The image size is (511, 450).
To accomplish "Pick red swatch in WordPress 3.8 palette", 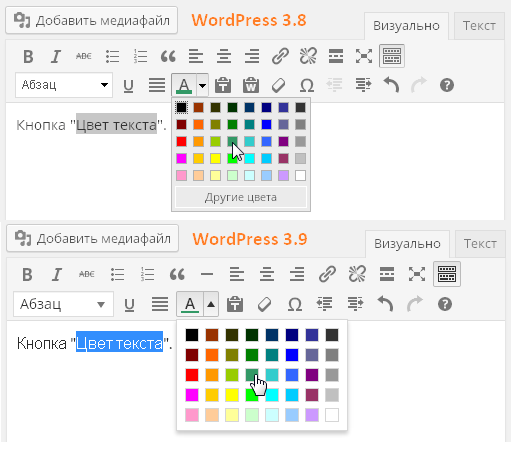I will 181,141.
